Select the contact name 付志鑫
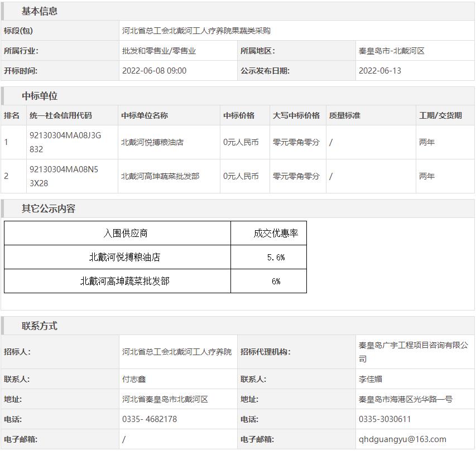 click(x=134, y=379)
